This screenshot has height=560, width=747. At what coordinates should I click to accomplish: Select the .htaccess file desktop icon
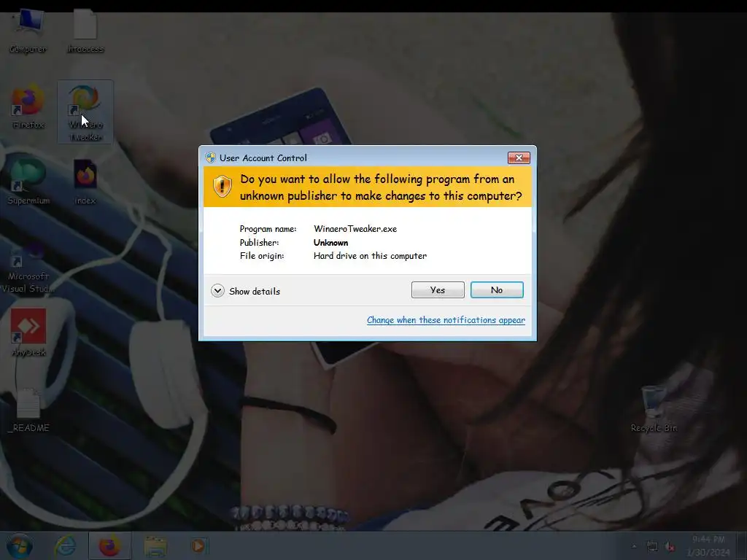[85, 31]
